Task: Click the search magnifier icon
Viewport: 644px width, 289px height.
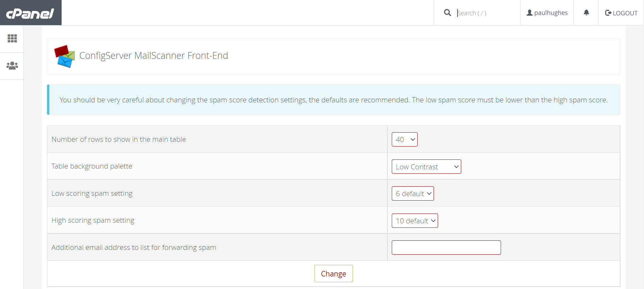Action: (x=447, y=13)
